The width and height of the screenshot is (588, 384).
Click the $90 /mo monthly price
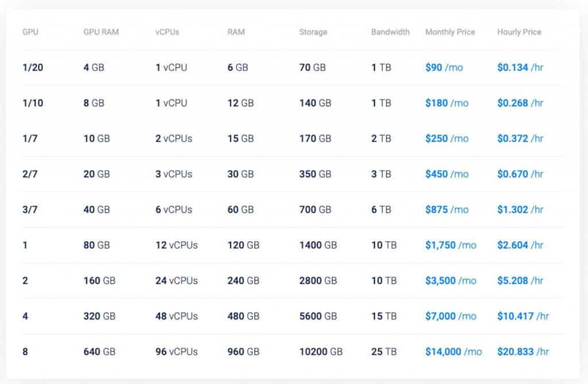click(444, 68)
